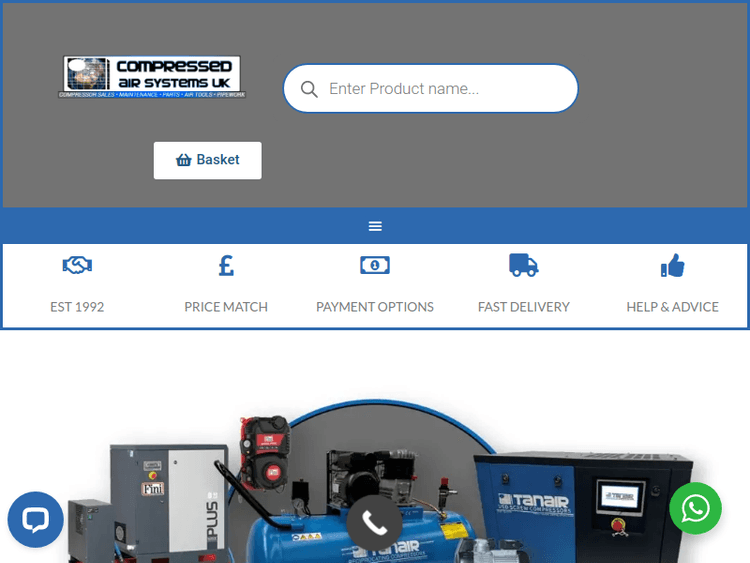
Task: Click the delivery truck icon
Action: [x=524, y=265]
